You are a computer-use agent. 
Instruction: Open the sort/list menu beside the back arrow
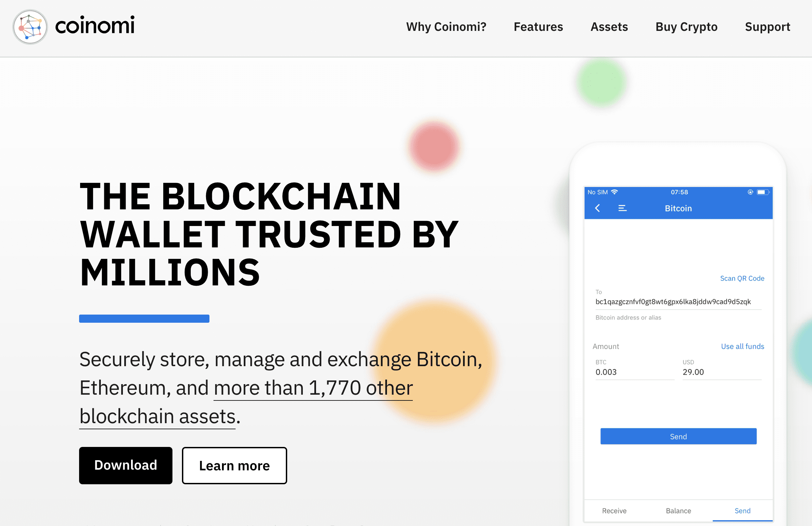pyautogui.click(x=622, y=208)
